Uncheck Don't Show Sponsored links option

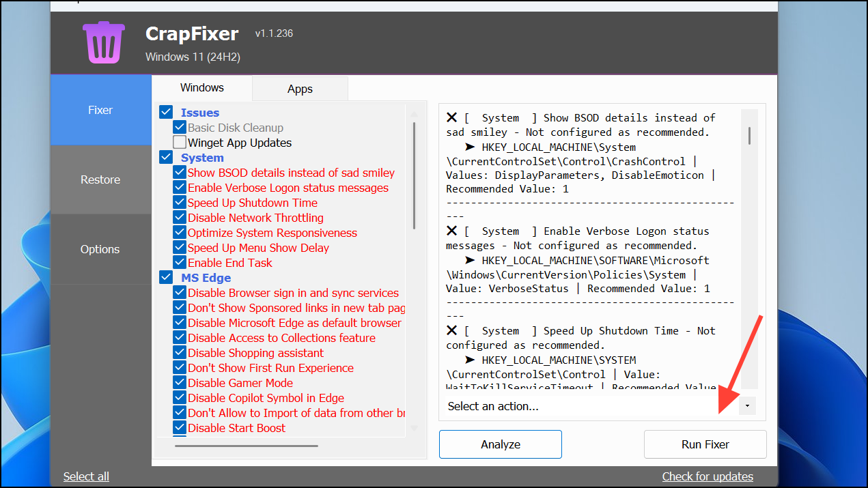coord(180,308)
